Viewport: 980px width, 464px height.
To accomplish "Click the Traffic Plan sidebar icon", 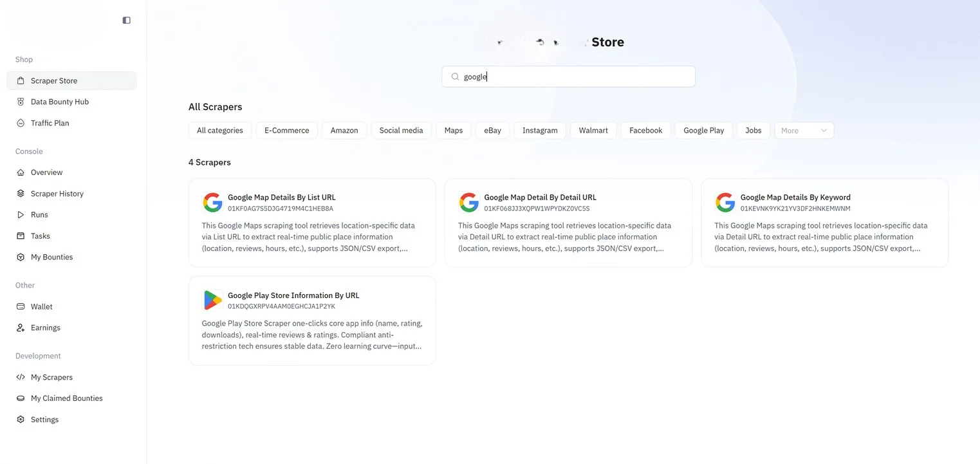I will (x=21, y=123).
